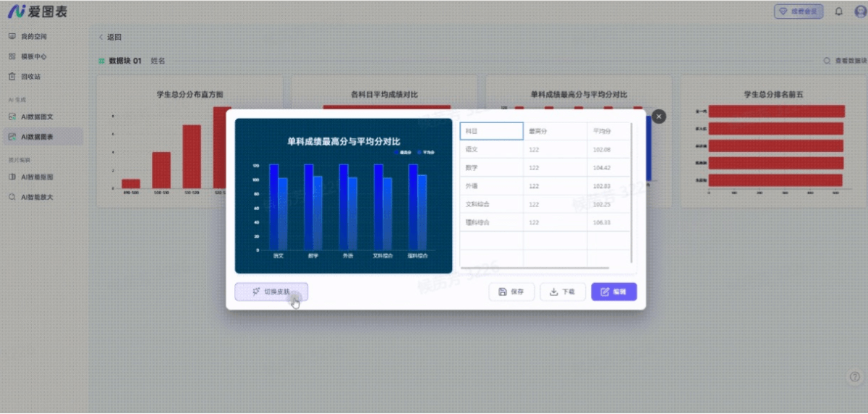868x414 pixels.
Task: Open the editor with 编辑 button
Action: 613,292
